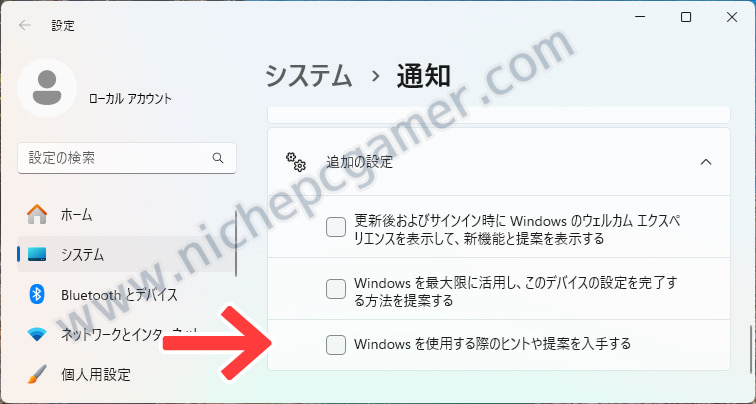Click the search magnifier icon
756x404 pixels.
[x=218, y=158]
